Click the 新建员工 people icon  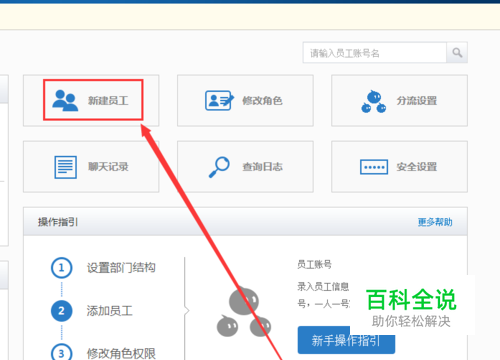[65, 100]
